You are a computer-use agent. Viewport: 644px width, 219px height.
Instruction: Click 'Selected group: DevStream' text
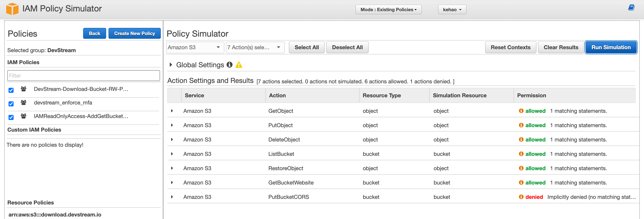pyautogui.click(x=41, y=50)
